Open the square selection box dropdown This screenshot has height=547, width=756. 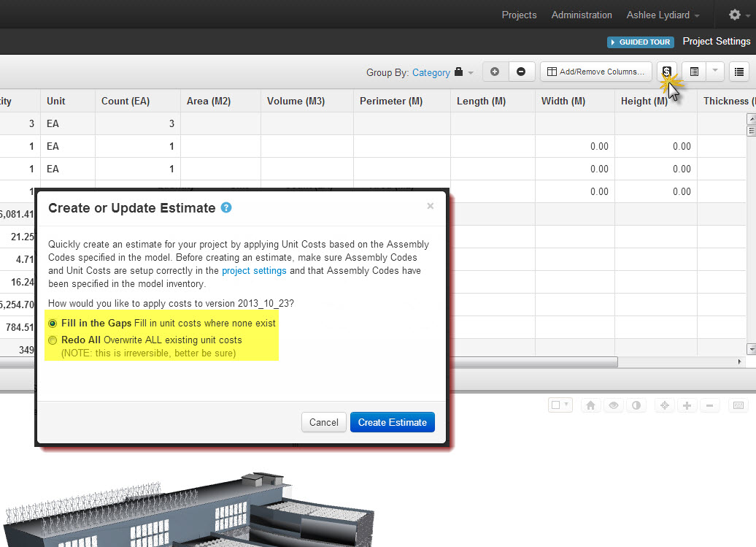pos(560,405)
